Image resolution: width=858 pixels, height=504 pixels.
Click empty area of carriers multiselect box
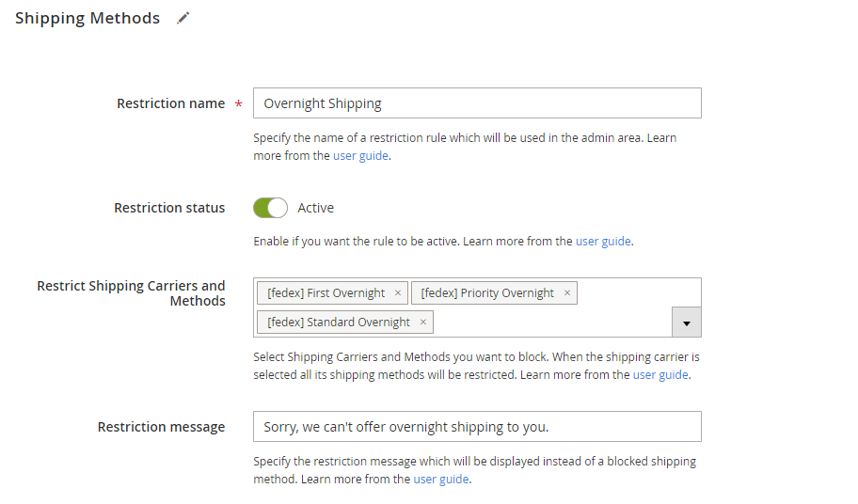point(555,323)
